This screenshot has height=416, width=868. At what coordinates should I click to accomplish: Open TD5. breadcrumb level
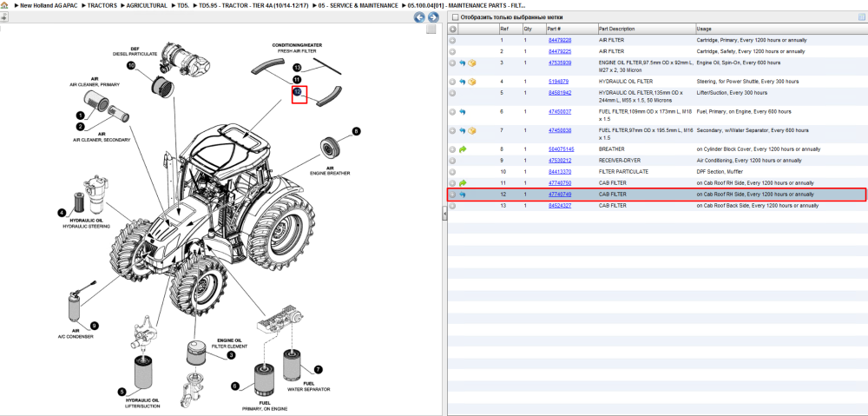[182, 5]
